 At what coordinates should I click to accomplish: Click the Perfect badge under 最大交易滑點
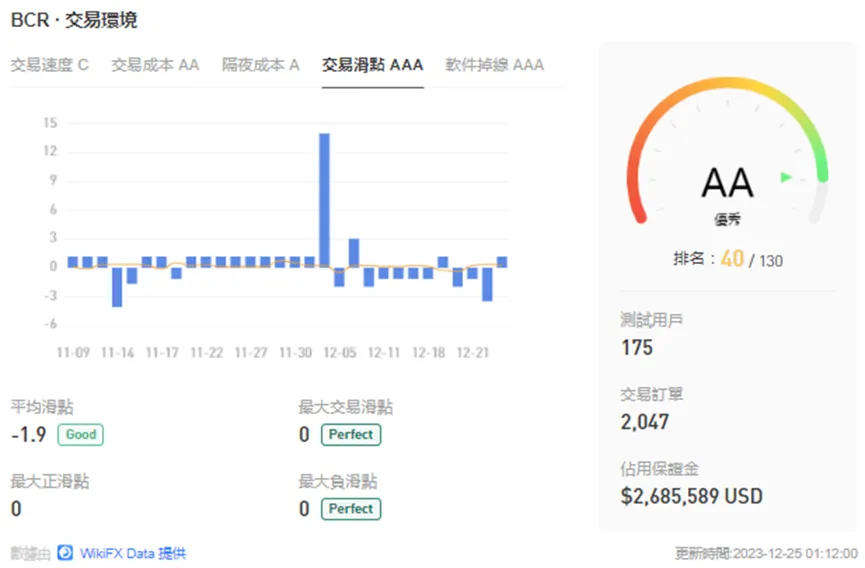(351, 435)
